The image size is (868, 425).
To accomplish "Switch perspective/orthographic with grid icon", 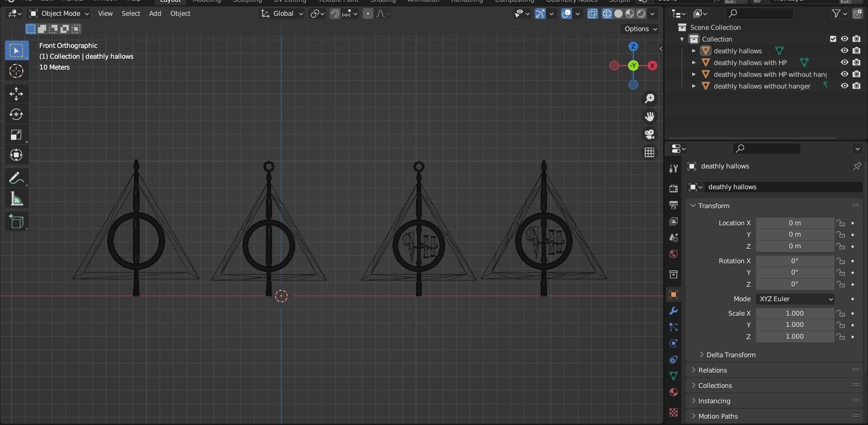I will 650,153.
